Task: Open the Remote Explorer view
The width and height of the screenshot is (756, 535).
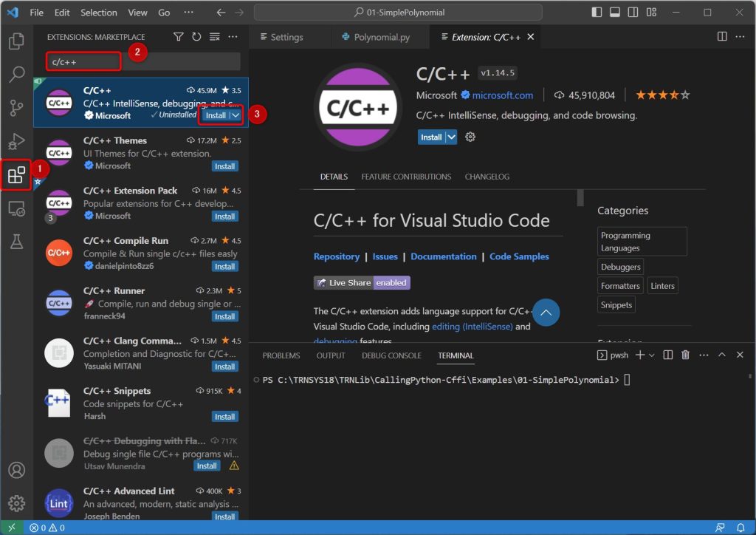Action: coord(16,208)
